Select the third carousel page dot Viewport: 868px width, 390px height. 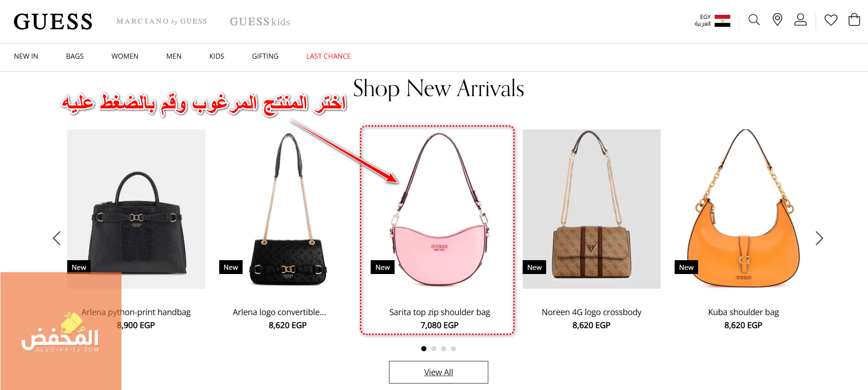pos(443,348)
